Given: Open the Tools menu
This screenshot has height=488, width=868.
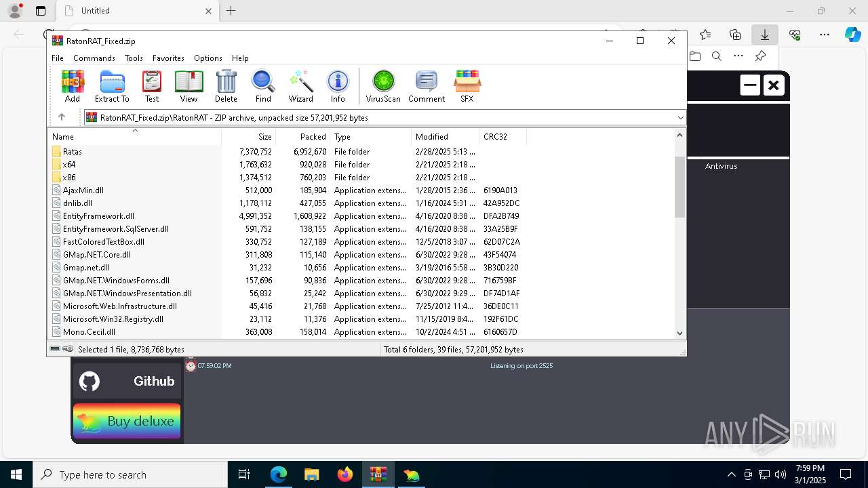Looking at the screenshot, I should click(x=134, y=58).
